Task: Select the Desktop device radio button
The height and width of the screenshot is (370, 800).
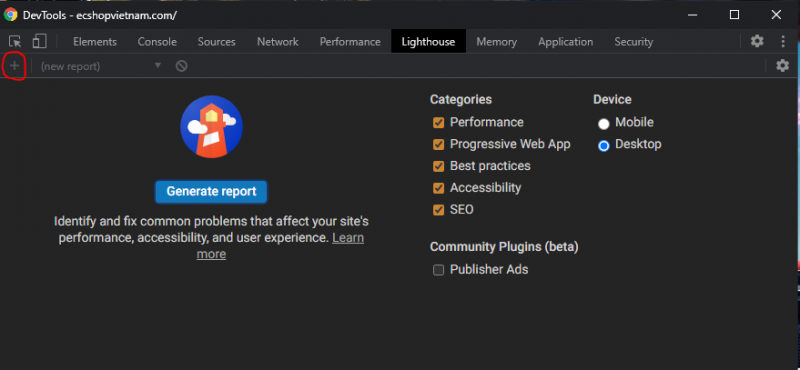Action: 604,145
